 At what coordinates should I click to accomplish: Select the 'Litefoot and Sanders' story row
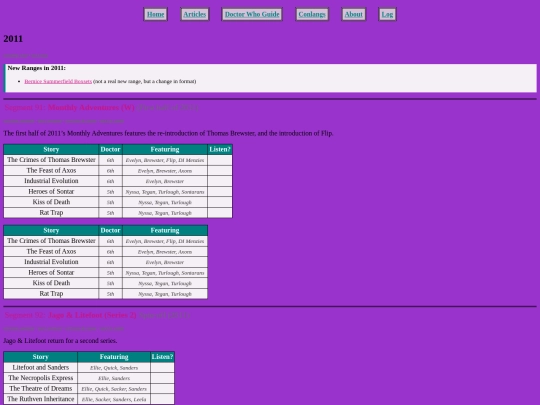pyautogui.click(x=40, y=367)
